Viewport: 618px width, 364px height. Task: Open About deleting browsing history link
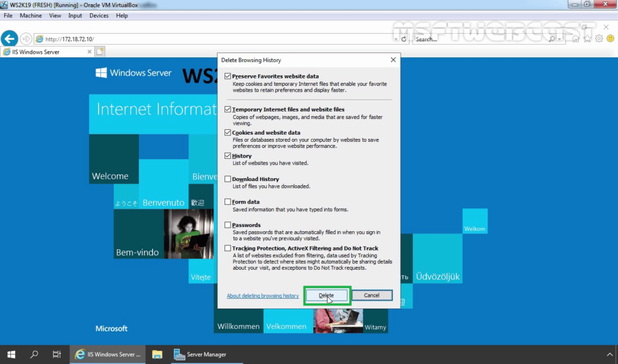tap(263, 296)
